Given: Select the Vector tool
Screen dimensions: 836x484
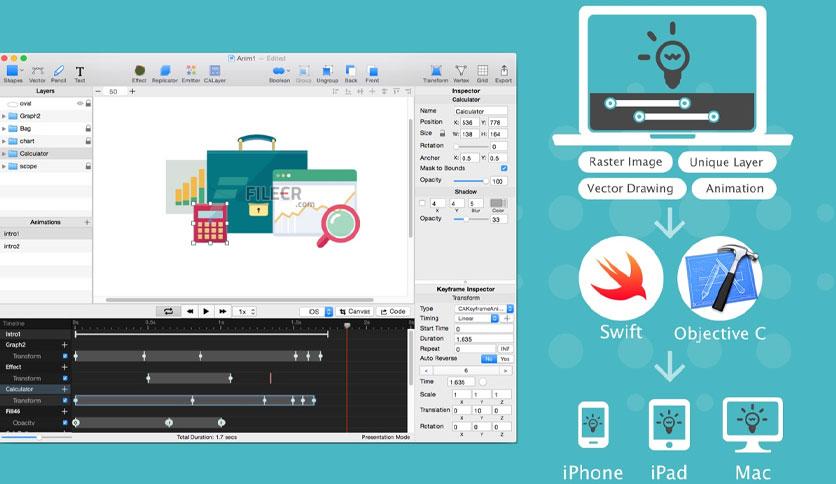Looking at the screenshot, I should coord(37,74).
